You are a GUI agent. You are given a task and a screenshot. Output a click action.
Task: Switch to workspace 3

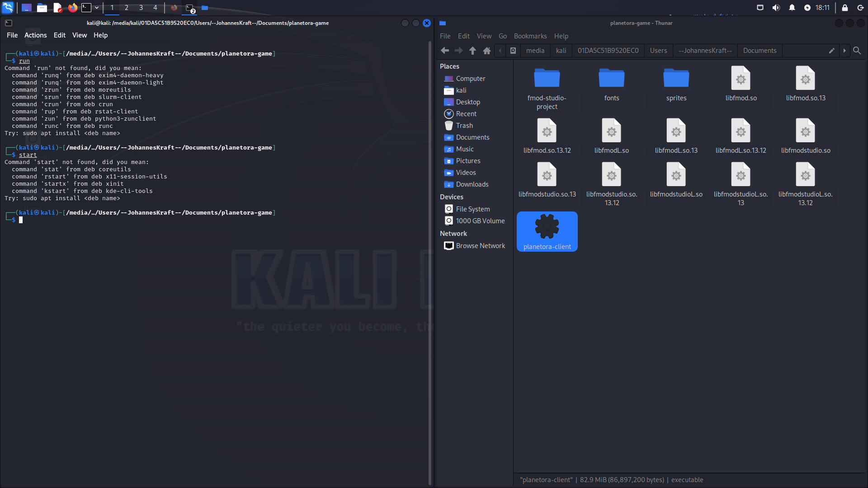click(x=141, y=8)
